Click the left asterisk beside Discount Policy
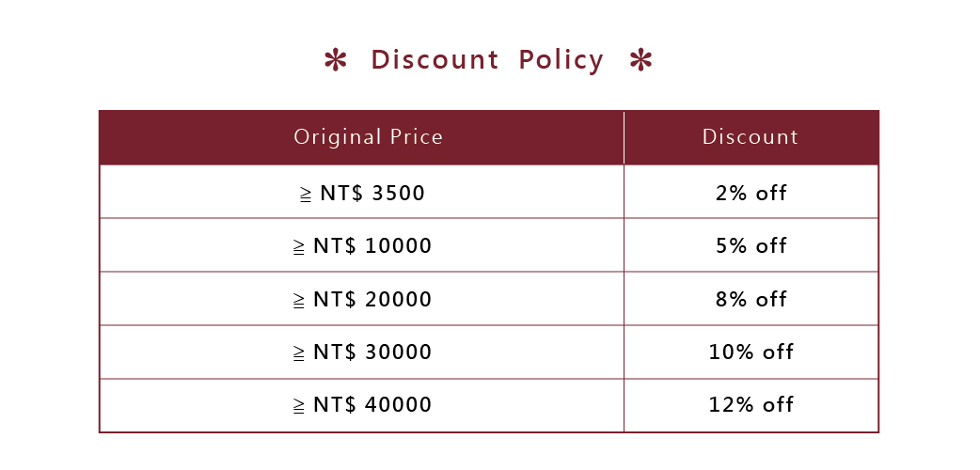 click(x=336, y=60)
